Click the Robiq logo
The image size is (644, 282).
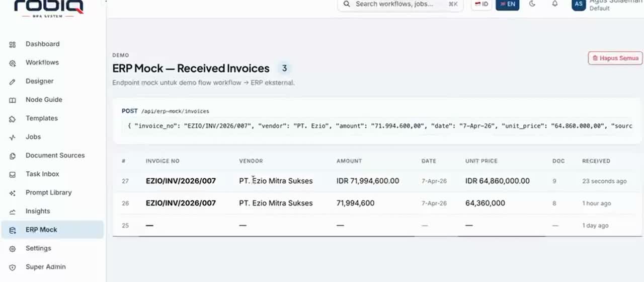click(49, 9)
